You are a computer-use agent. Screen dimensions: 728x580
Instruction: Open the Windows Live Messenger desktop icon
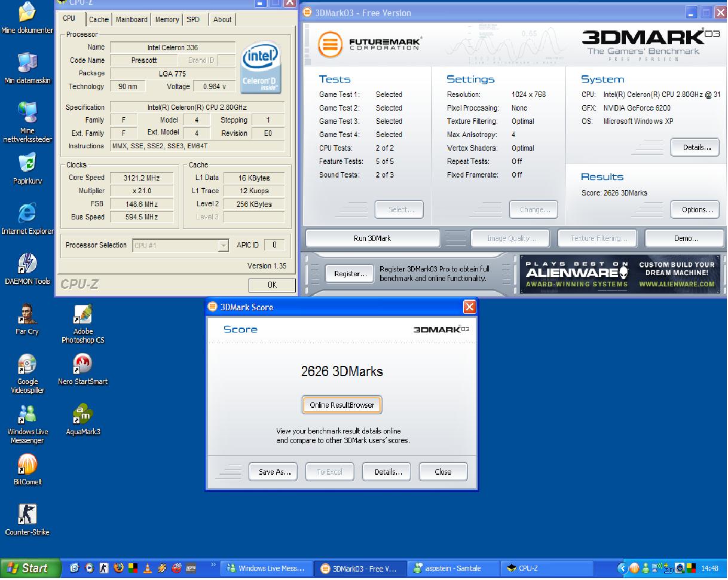27,424
